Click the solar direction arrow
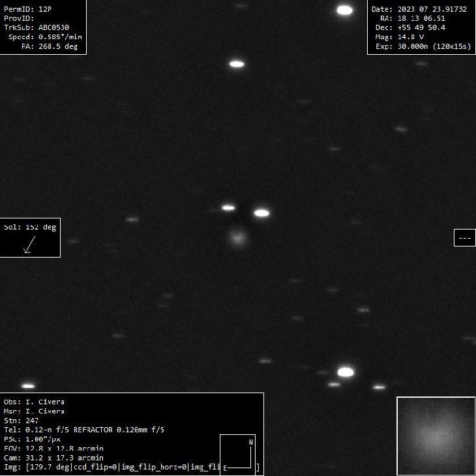476x476 pixels. click(x=29, y=245)
